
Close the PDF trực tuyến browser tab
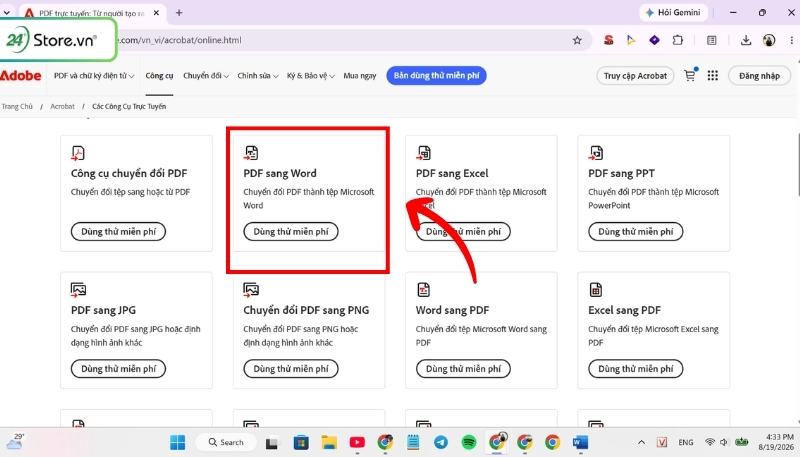tap(156, 13)
